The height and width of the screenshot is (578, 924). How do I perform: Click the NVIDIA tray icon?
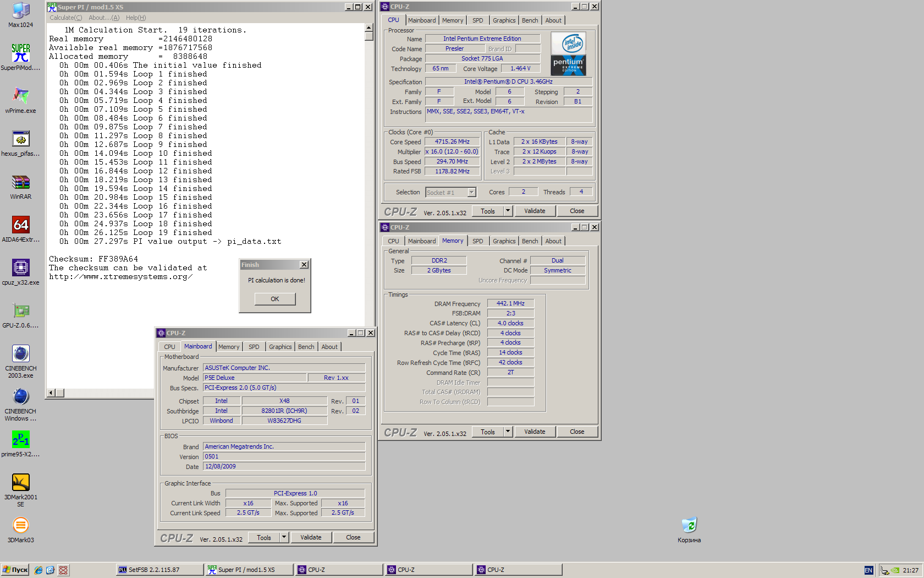pos(895,570)
